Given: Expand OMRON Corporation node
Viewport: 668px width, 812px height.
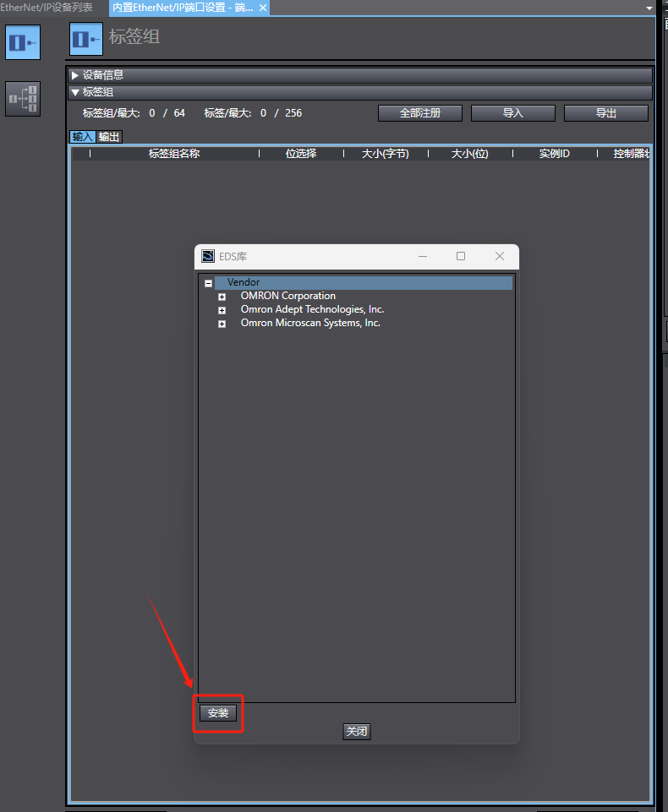Looking at the screenshot, I should (x=222, y=297).
